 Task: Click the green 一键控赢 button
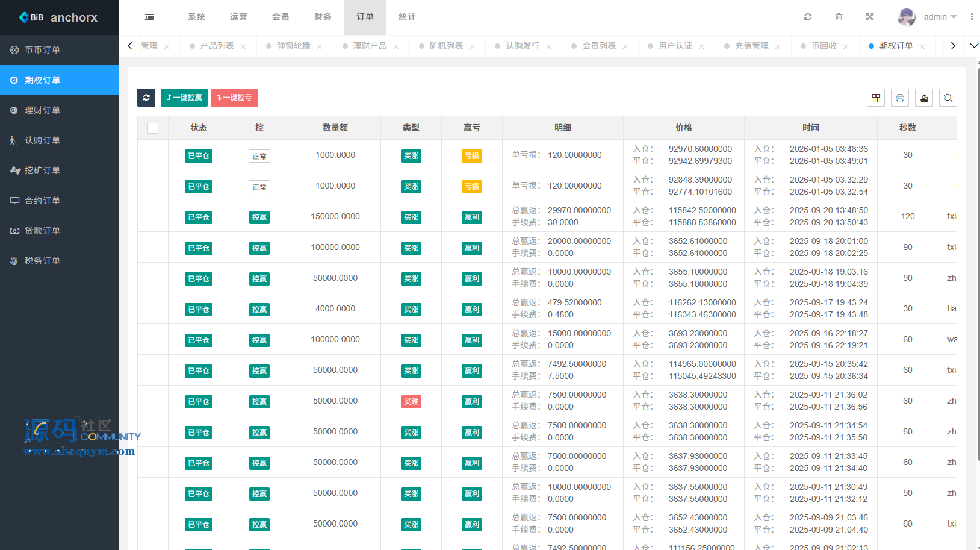[184, 98]
